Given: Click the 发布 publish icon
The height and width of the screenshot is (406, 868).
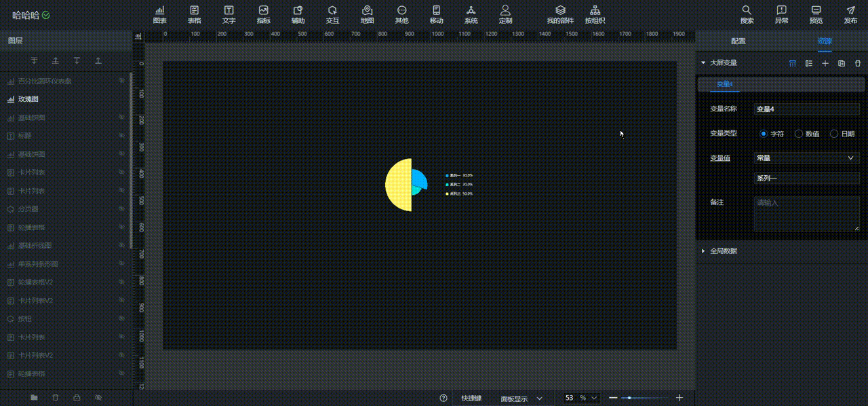Looking at the screenshot, I should click(850, 14).
